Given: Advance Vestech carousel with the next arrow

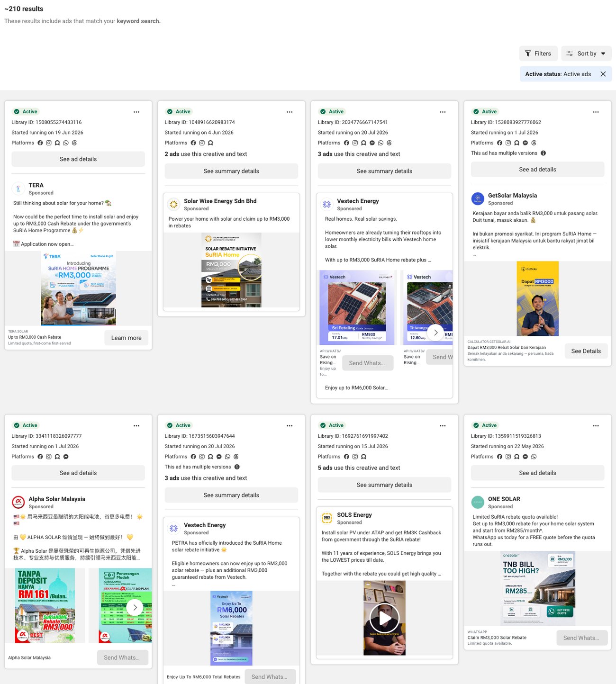Looking at the screenshot, I should click(435, 333).
